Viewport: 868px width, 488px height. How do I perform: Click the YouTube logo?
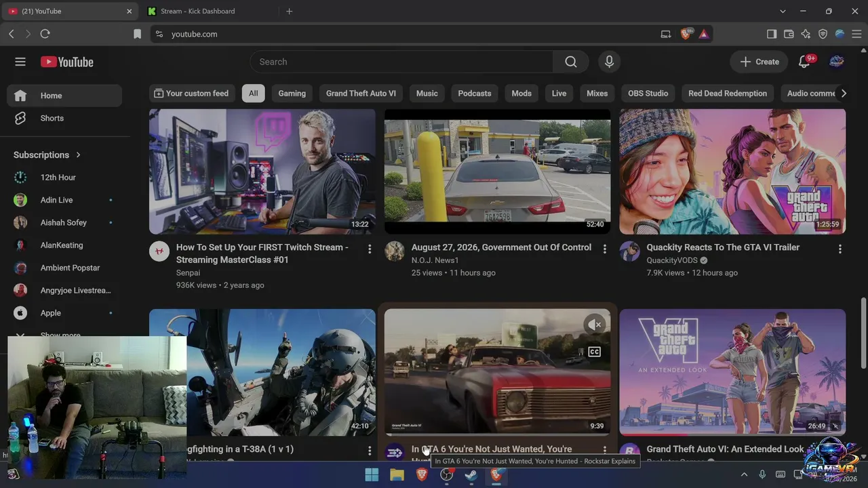[x=66, y=62]
